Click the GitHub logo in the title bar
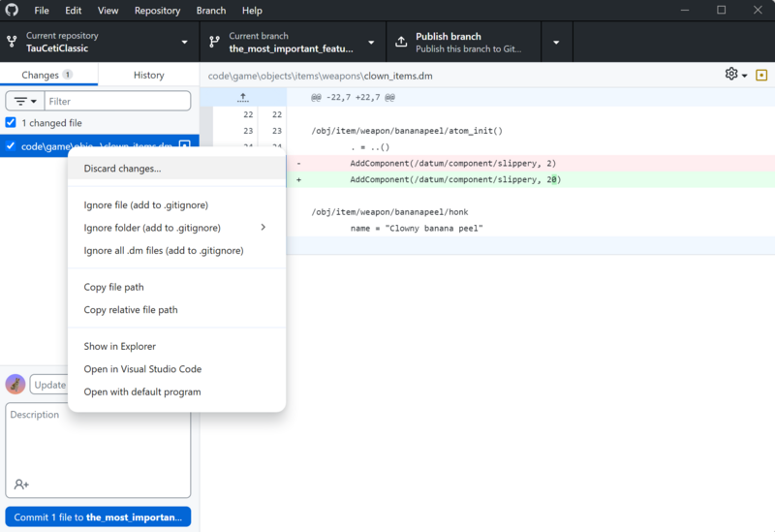Viewport: 775px width, 532px height. pyautogui.click(x=12, y=11)
